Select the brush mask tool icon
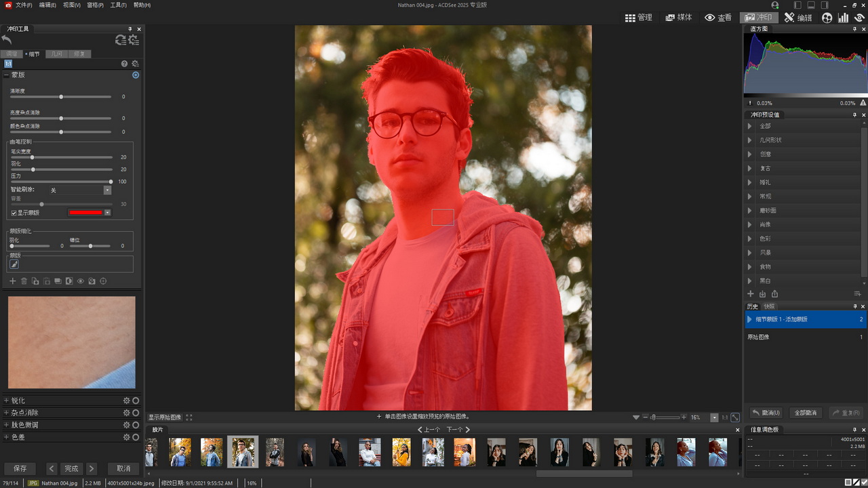The width and height of the screenshot is (868, 488). (x=14, y=265)
